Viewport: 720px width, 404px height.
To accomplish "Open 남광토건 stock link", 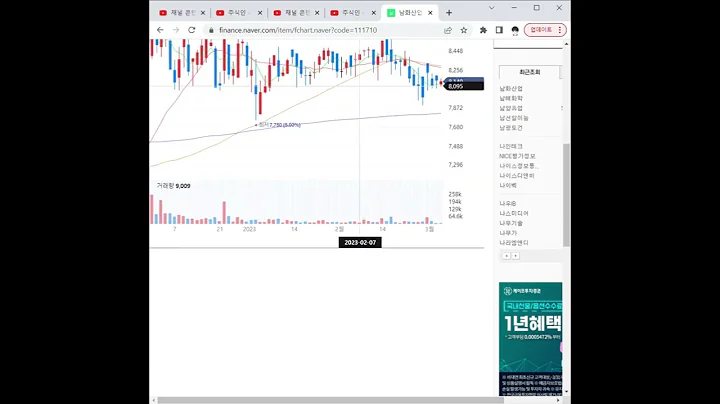I will (x=511, y=128).
